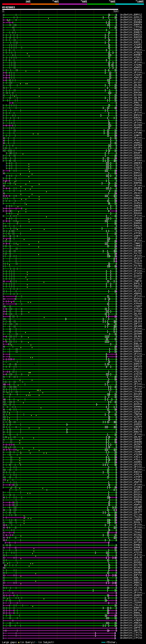
Task: Select hit UniRef100_Q9LFF1
Action: [x=131, y=382]
